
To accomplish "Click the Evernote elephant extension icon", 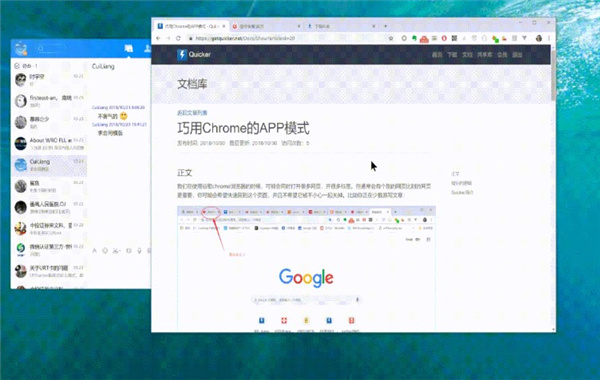I will click(414, 38).
